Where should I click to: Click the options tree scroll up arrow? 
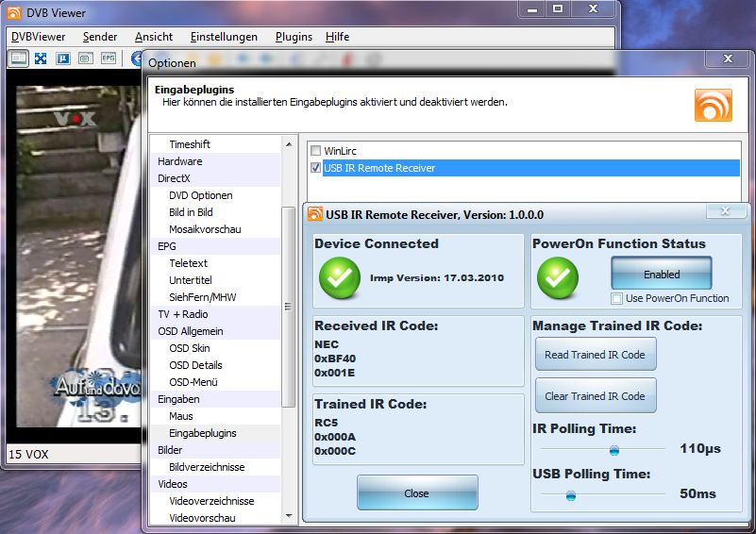289,144
